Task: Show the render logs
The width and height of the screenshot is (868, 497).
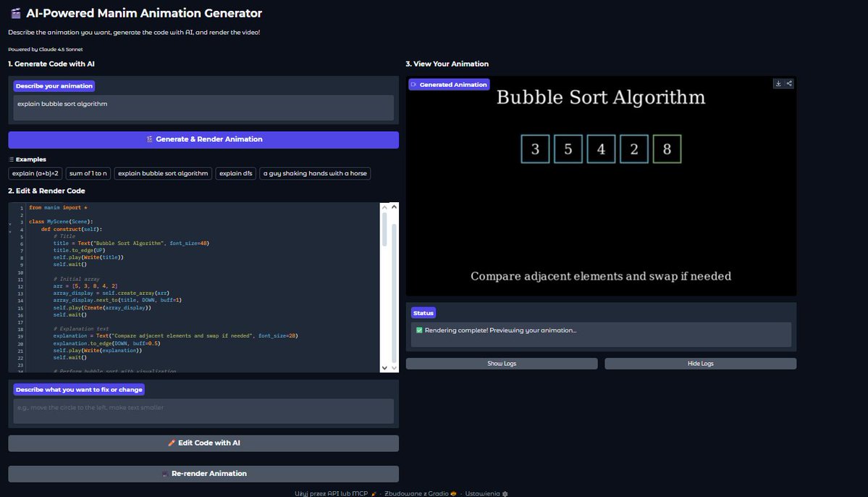Action: (x=502, y=364)
